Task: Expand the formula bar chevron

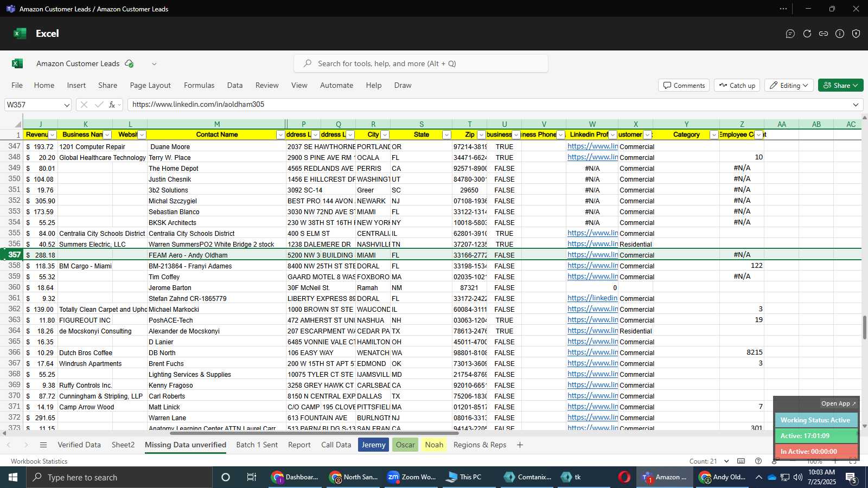Action: pyautogui.click(x=856, y=105)
